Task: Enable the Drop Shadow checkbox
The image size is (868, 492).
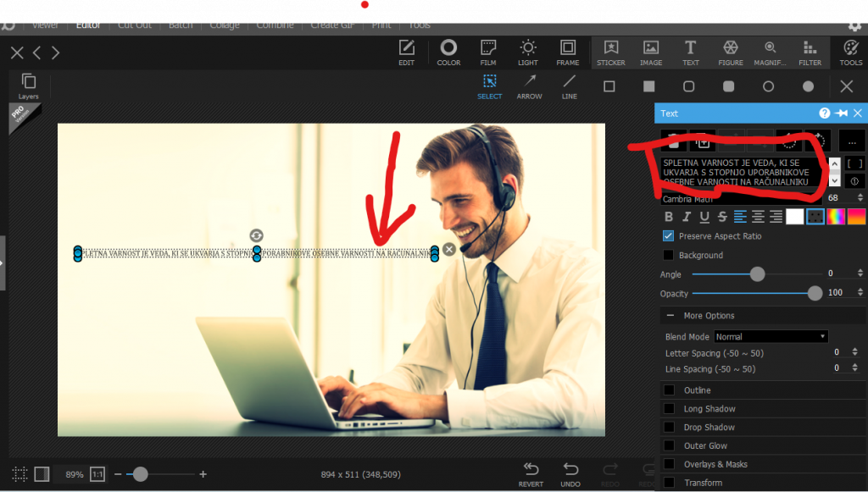Action: pyautogui.click(x=670, y=428)
